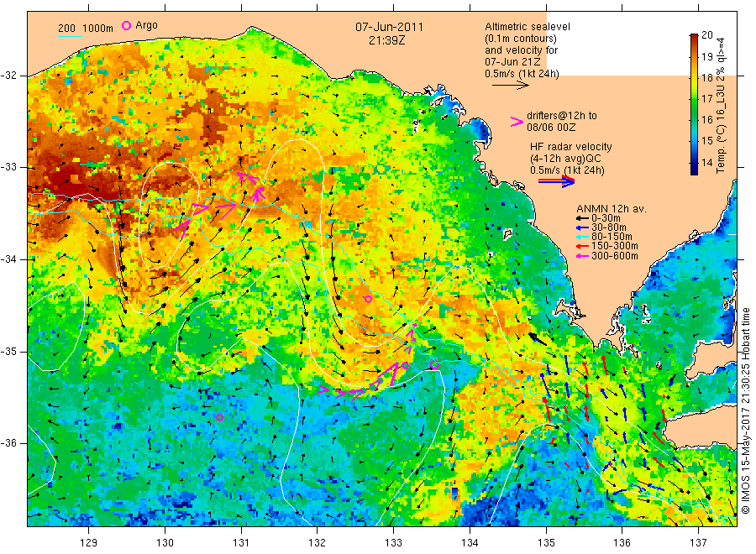This screenshot has width=756, height=554.
Task: Click the Argo float marker near 34.4S 132.7E
Action: coord(369,299)
